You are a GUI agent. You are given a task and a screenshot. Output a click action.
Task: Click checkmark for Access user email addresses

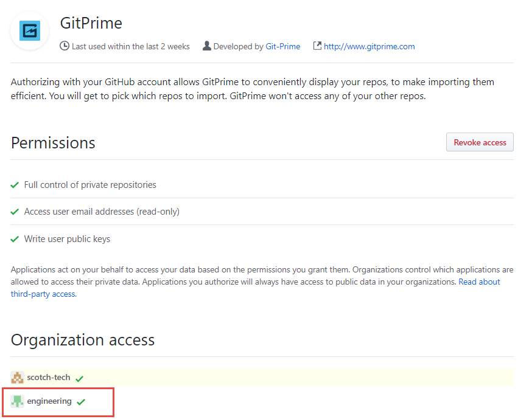point(15,212)
